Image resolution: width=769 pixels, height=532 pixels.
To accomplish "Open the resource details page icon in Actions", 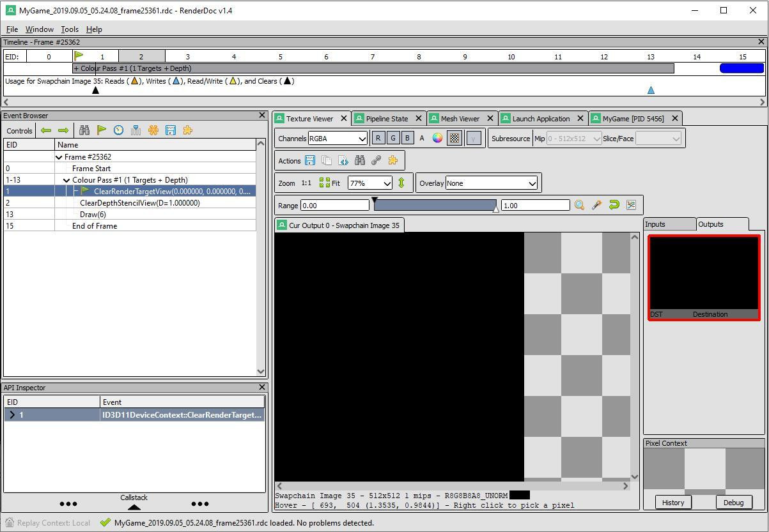I will coord(343,160).
